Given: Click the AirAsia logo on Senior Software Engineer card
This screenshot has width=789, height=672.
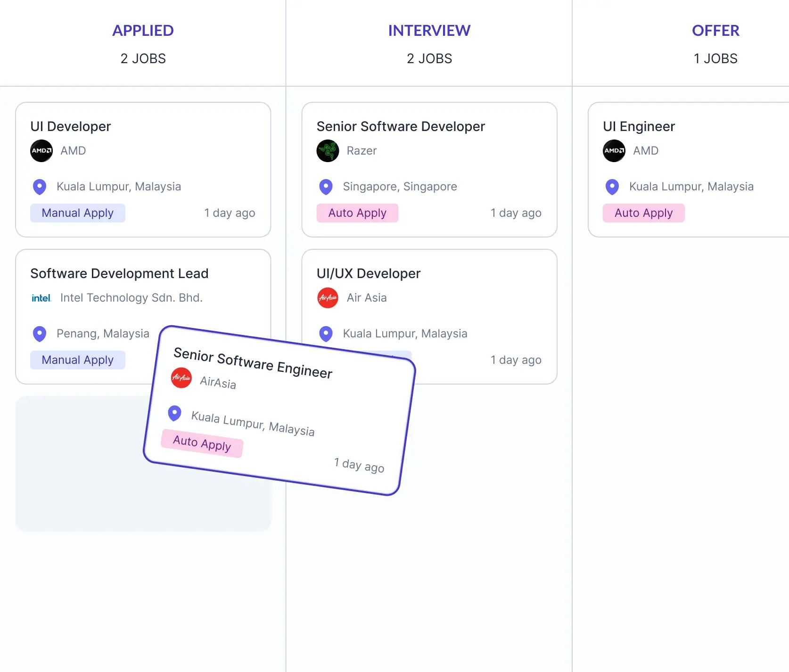Looking at the screenshot, I should point(181,377).
